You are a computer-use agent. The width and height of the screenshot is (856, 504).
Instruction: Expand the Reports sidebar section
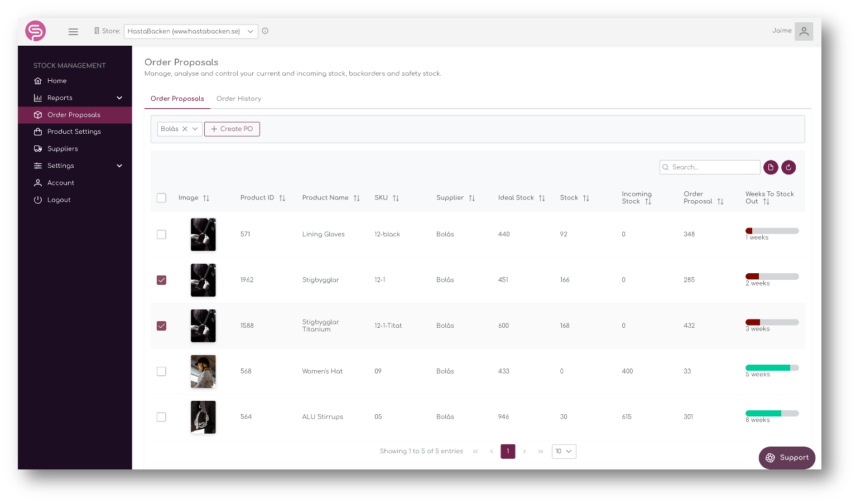[61, 98]
